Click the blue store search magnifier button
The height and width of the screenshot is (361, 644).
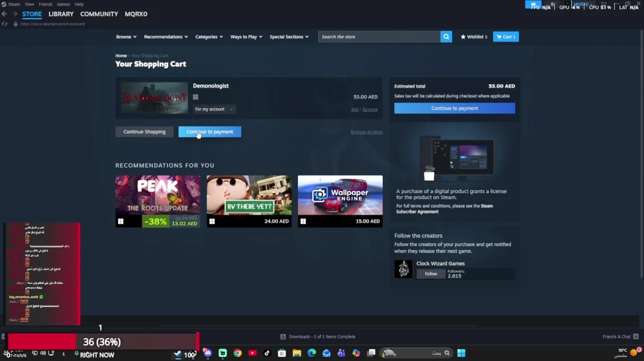[446, 37]
